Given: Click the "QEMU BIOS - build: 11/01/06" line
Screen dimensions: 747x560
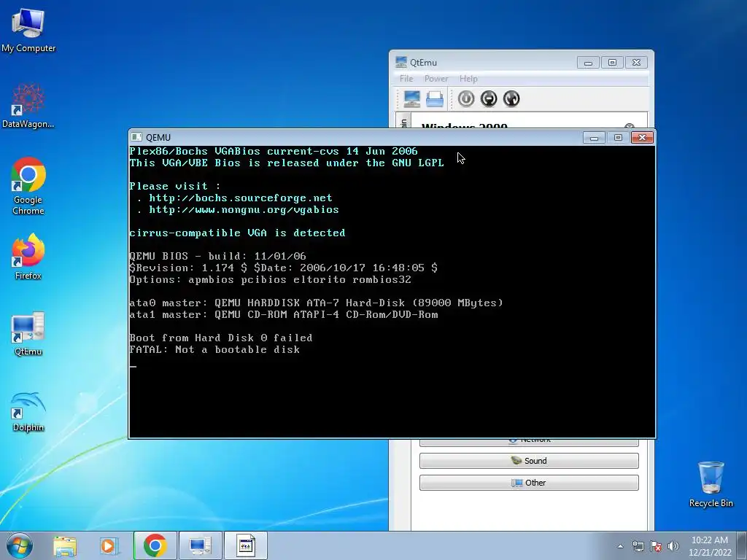Looking at the screenshot, I should 217,256.
